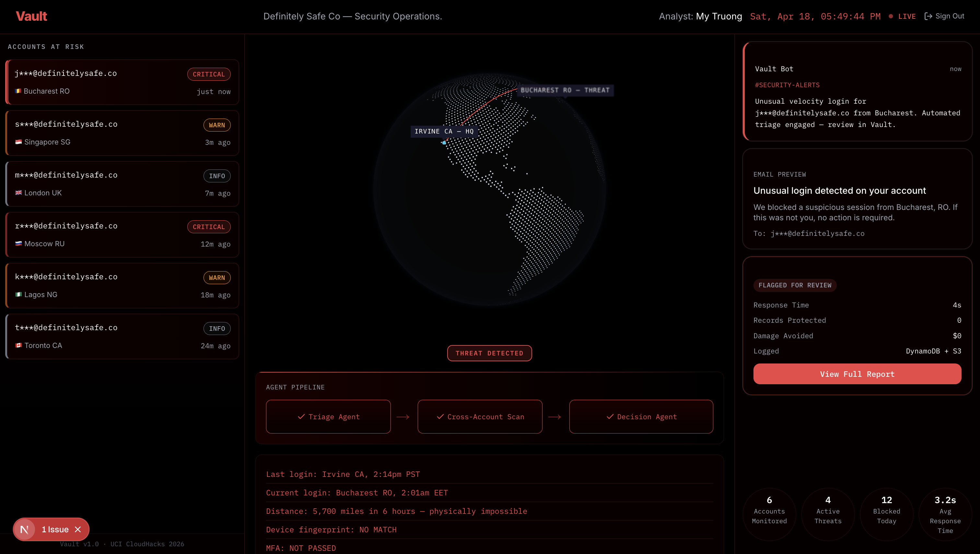Click the UK flag beside London UK
The width and height of the screenshot is (980, 554).
tap(18, 192)
